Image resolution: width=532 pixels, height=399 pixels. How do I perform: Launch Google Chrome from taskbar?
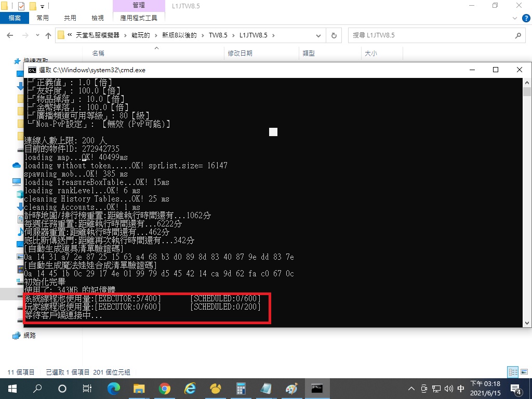165,389
